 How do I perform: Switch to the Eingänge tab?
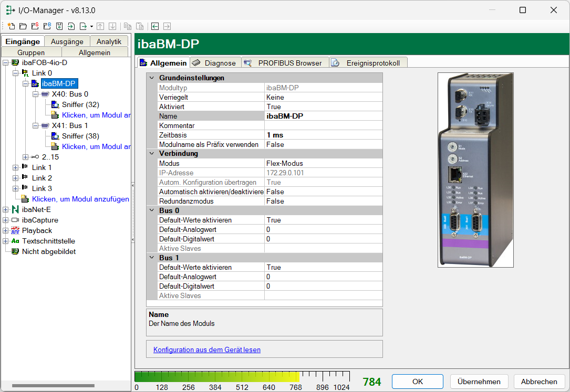point(23,41)
